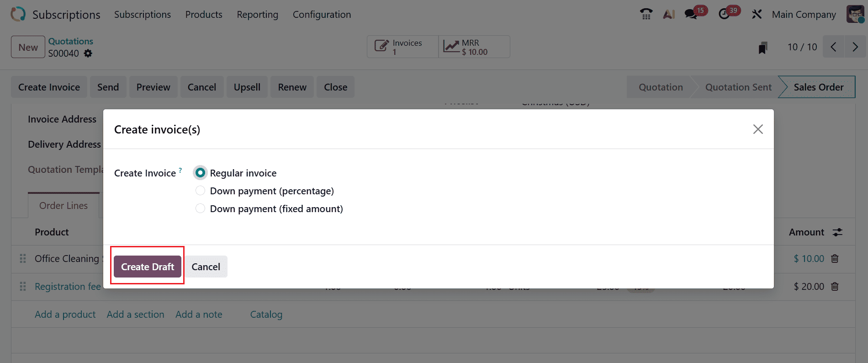Open the chat messages icon
The image size is (868, 363).
(692, 14)
